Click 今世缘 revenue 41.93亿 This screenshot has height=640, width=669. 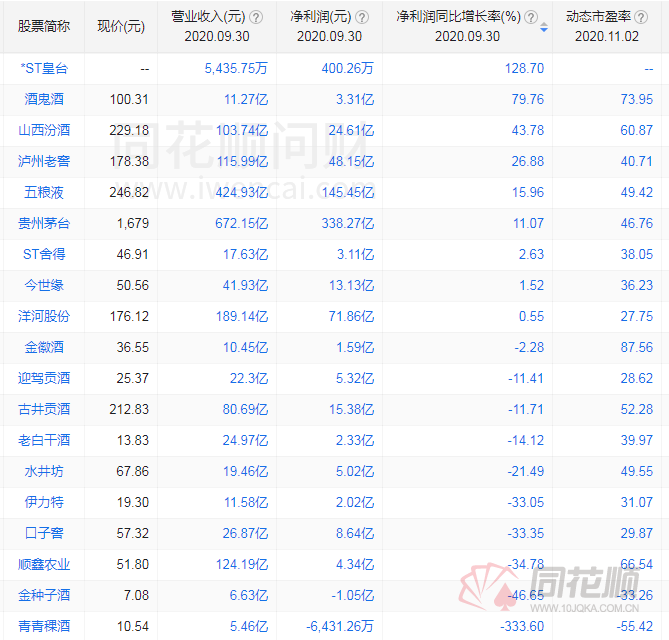(245, 285)
